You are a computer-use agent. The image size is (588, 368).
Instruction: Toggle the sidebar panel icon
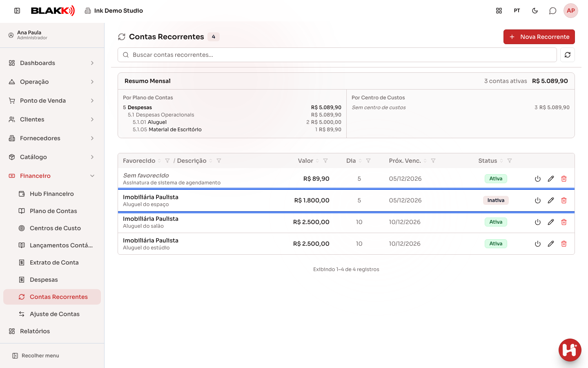tap(17, 11)
